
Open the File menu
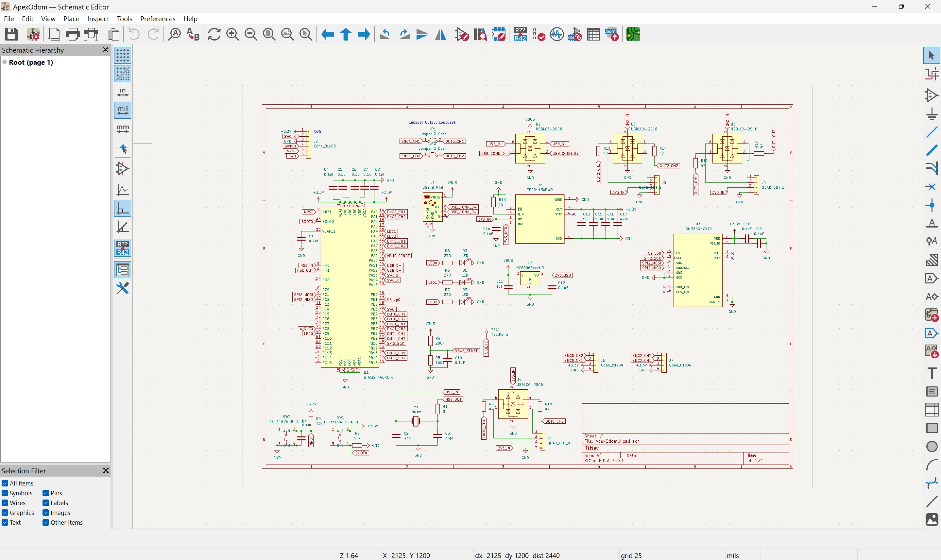[x=9, y=19]
